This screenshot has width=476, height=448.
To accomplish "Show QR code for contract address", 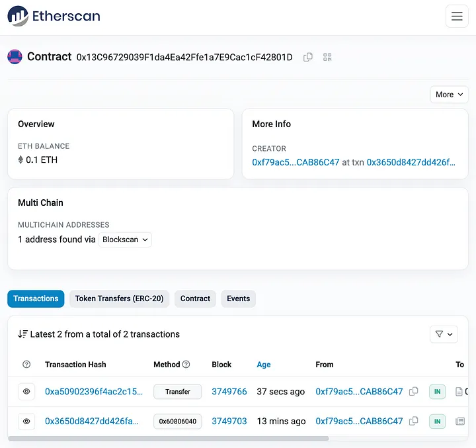I will click(327, 58).
